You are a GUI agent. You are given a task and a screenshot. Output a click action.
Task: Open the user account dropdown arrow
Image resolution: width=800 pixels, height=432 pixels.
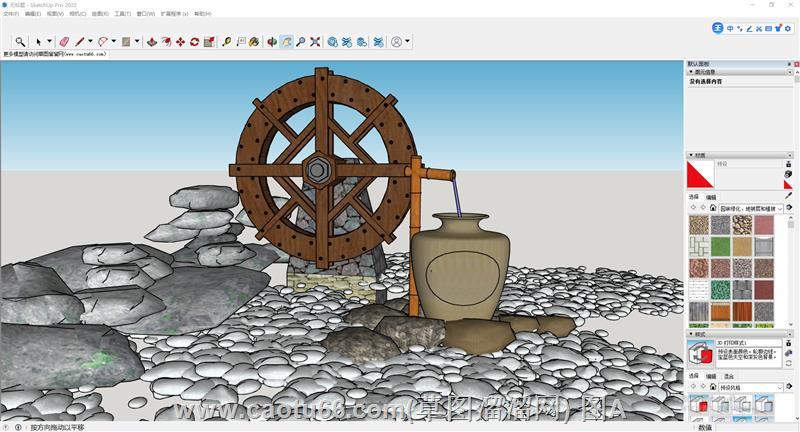[408, 42]
